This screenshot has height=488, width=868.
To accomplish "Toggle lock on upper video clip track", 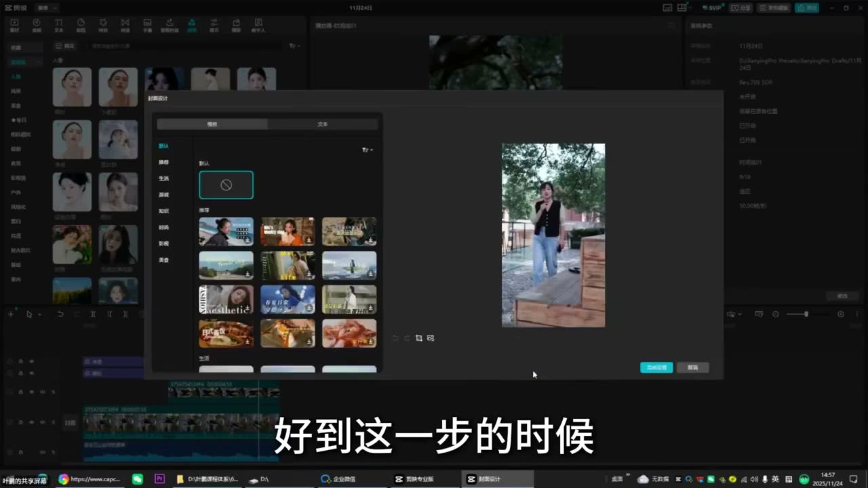I will click(x=21, y=392).
